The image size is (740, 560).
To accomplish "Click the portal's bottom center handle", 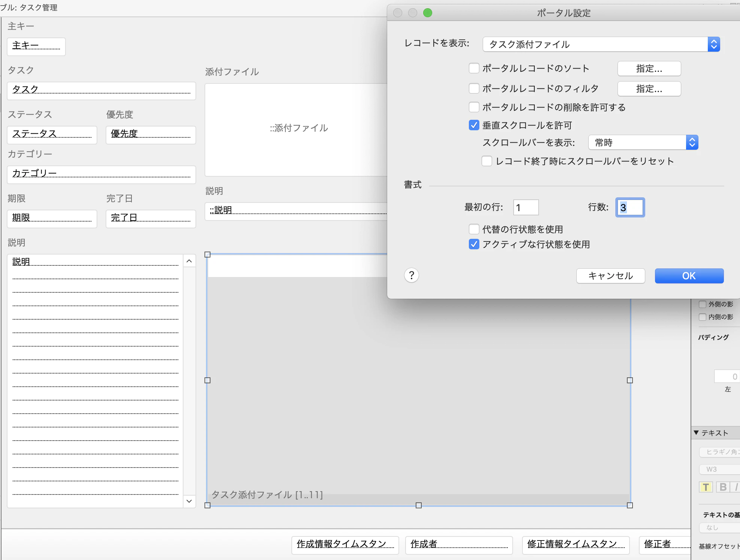I will (419, 505).
